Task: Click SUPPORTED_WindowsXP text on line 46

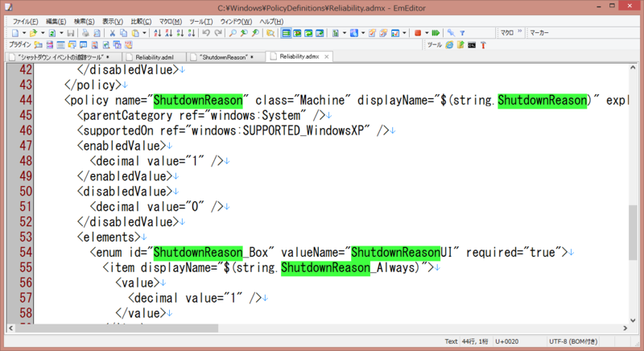Action: 303,130
